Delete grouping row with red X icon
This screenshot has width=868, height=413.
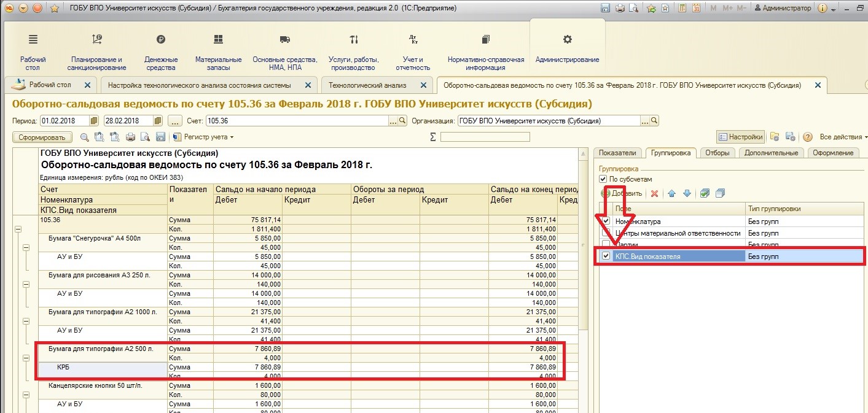pyautogui.click(x=654, y=193)
